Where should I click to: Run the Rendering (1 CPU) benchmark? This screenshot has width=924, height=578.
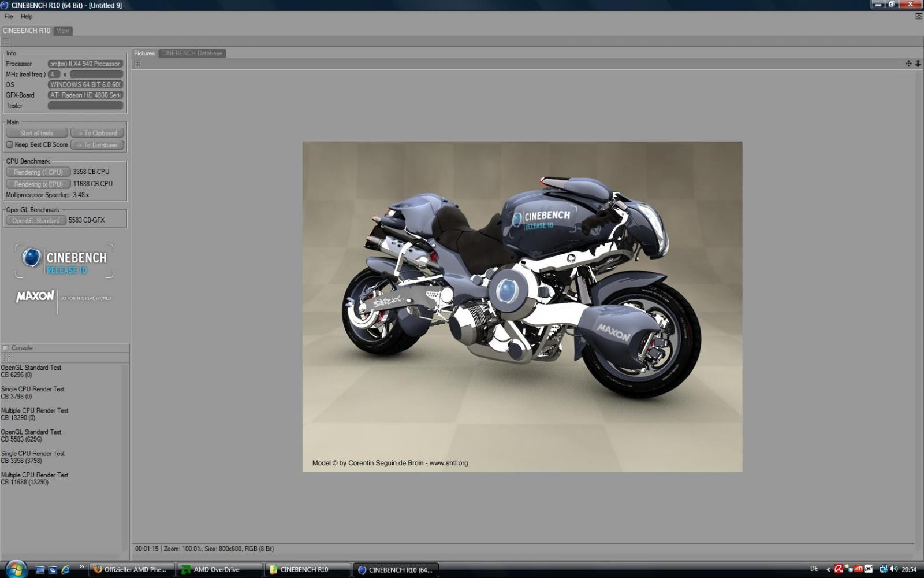click(38, 172)
